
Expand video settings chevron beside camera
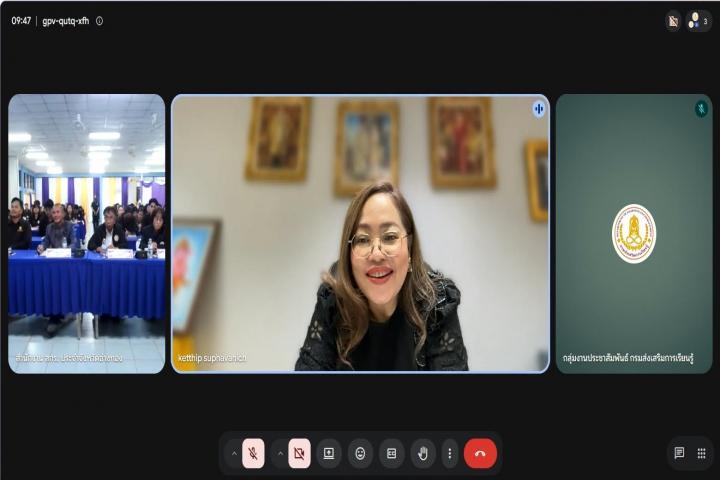point(280,453)
